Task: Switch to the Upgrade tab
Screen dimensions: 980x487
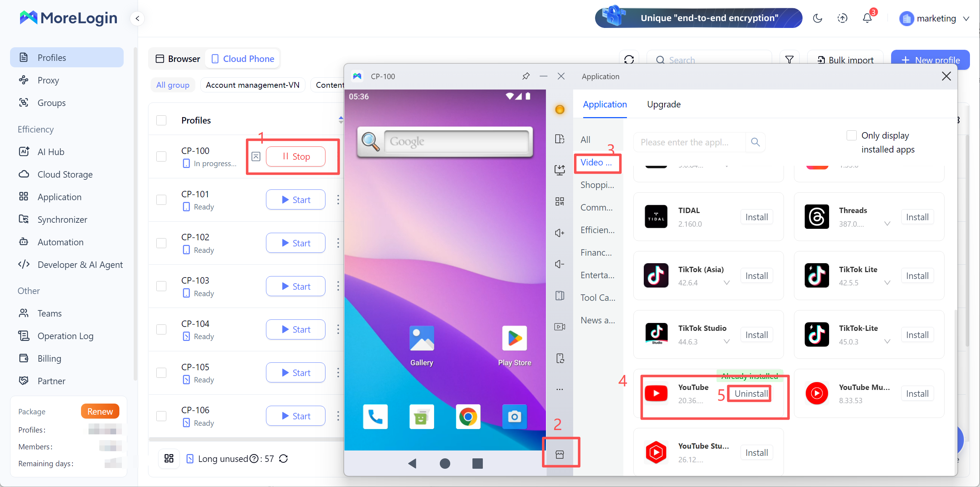Action: pyautogui.click(x=663, y=104)
